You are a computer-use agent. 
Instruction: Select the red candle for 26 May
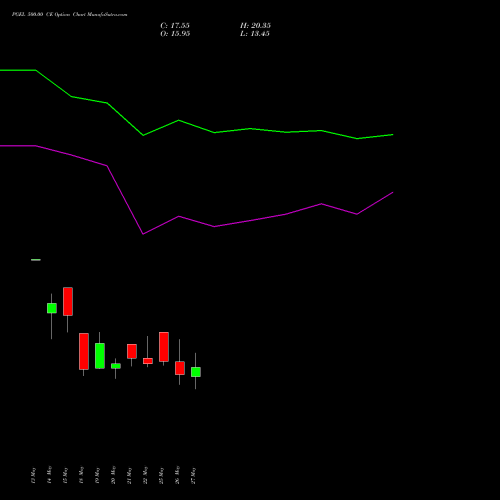(x=180, y=368)
